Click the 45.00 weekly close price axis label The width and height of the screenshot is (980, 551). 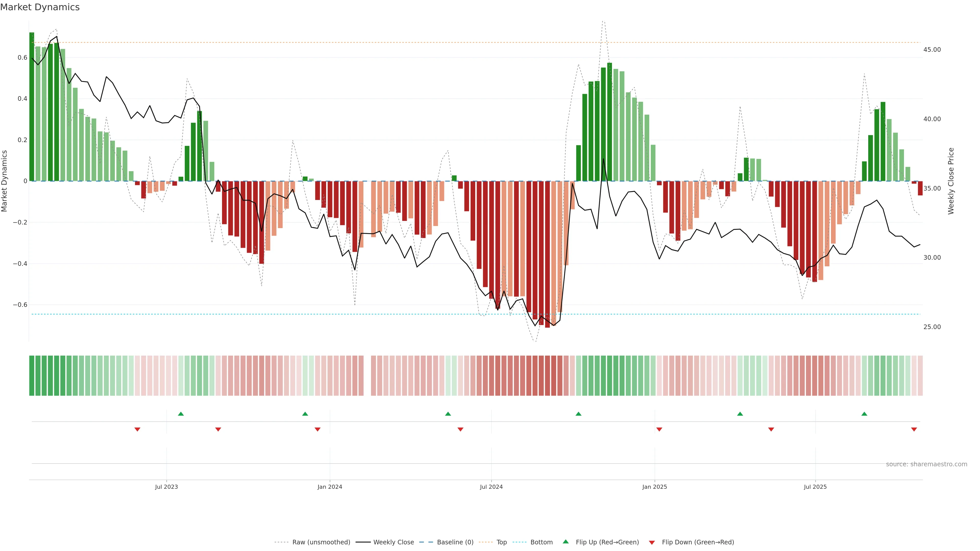932,49
